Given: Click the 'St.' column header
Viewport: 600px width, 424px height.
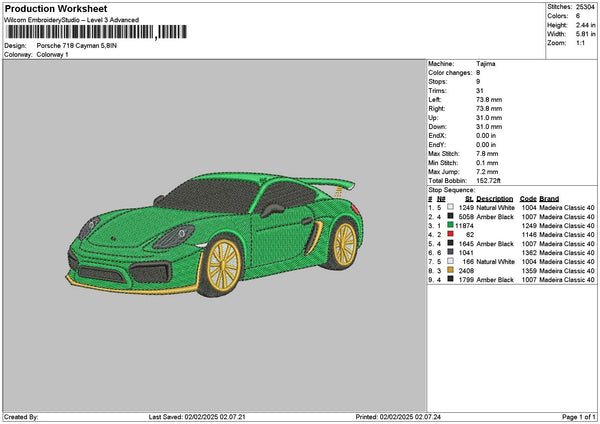Looking at the screenshot, I should pos(469,199).
